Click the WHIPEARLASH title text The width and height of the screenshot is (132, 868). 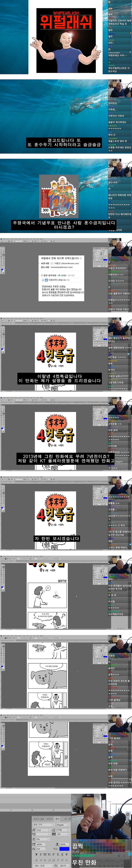click(x=66, y=13)
